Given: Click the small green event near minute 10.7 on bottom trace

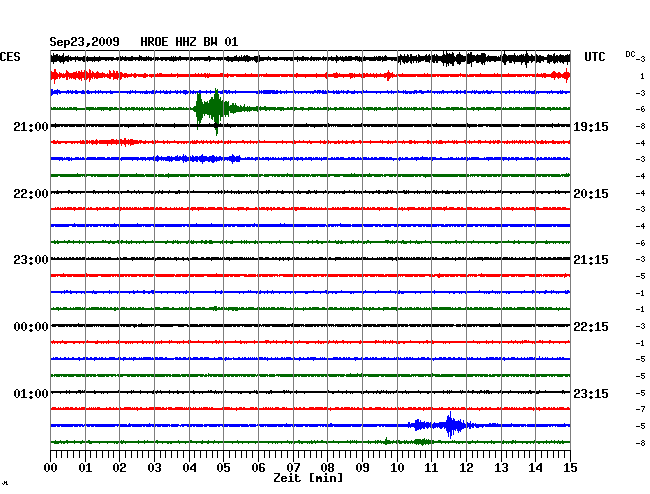Looking at the screenshot, I should 423,442.
